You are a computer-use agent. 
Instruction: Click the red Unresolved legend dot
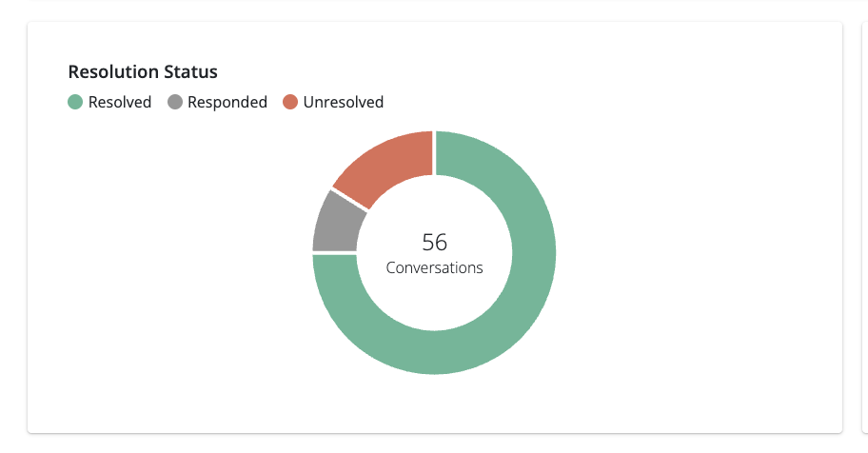click(290, 102)
